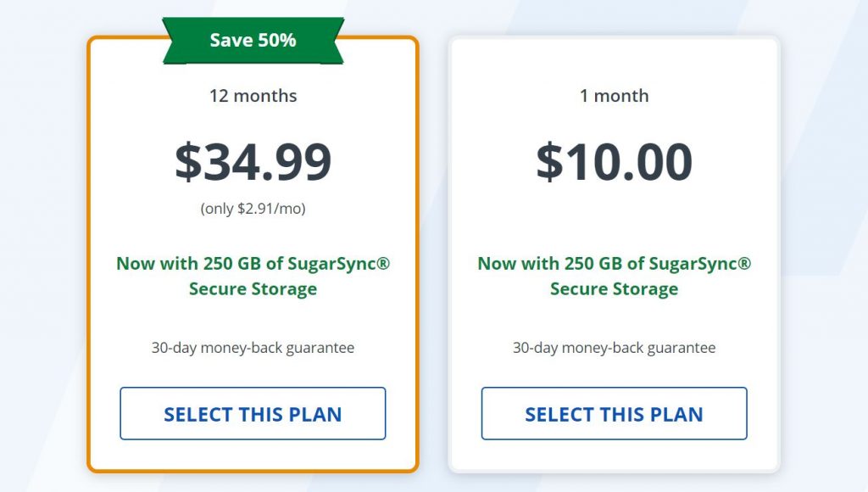The height and width of the screenshot is (492, 868).
Task: Click SugarSync storage text in 1-month card
Action: [x=614, y=276]
